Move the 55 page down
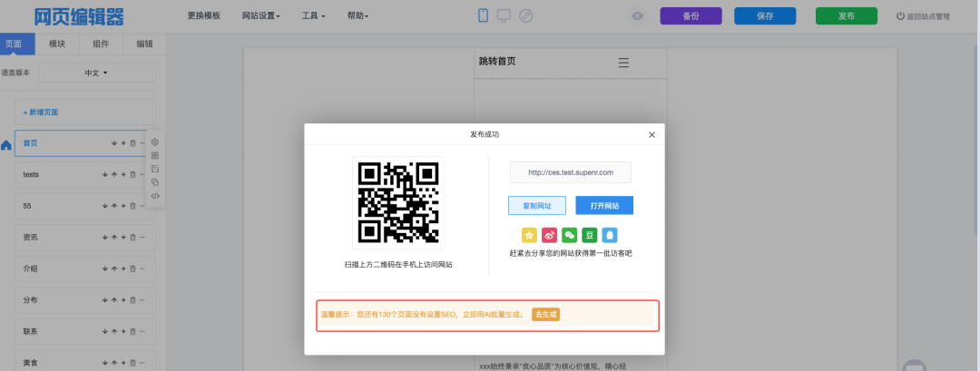 pyautogui.click(x=104, y=206)
